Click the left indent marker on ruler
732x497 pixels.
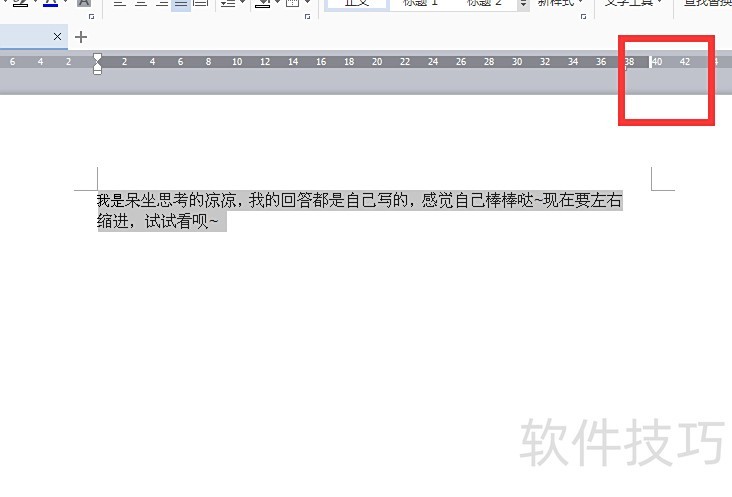point(97,70)
